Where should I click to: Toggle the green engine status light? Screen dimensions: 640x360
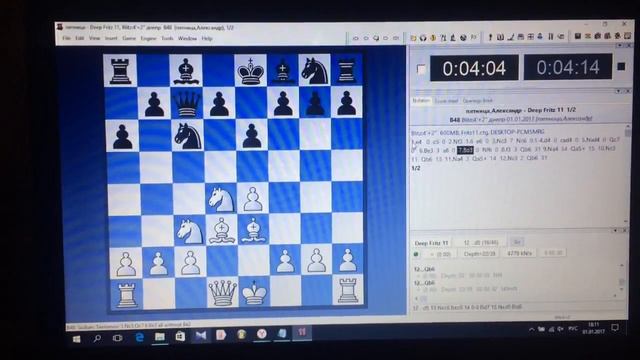(x=416, y=254)
